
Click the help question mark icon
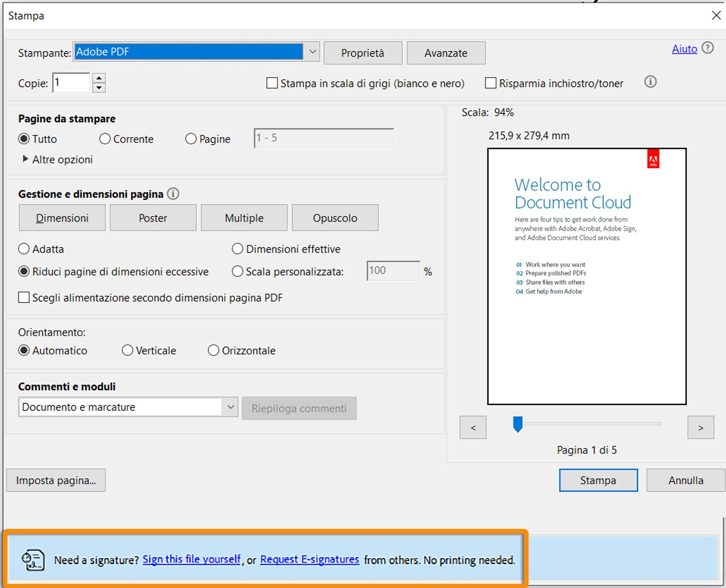708,48
